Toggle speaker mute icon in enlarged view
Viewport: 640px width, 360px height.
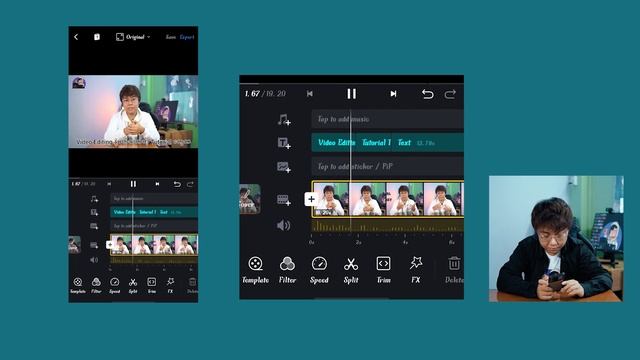coord(283,225)
